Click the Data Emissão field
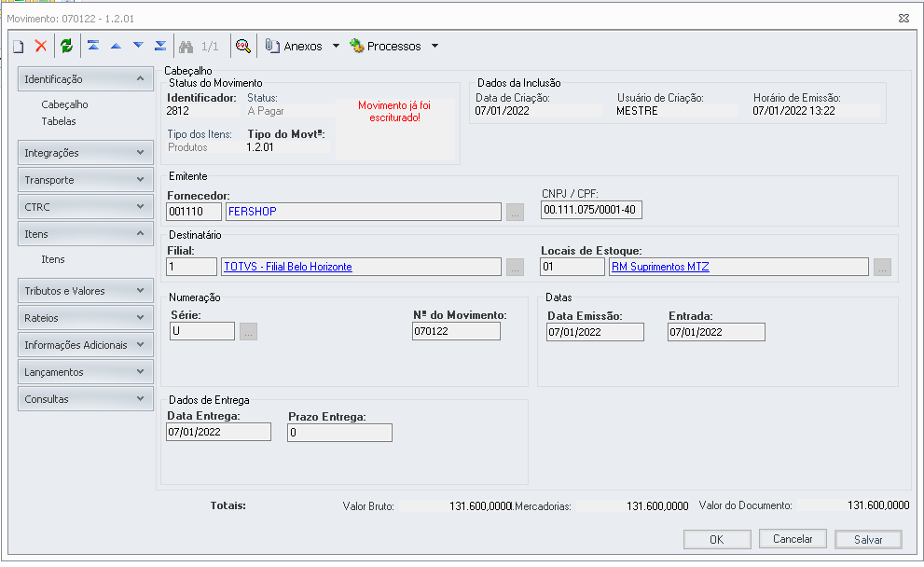The image size is (924, 567). coord(595,332)
